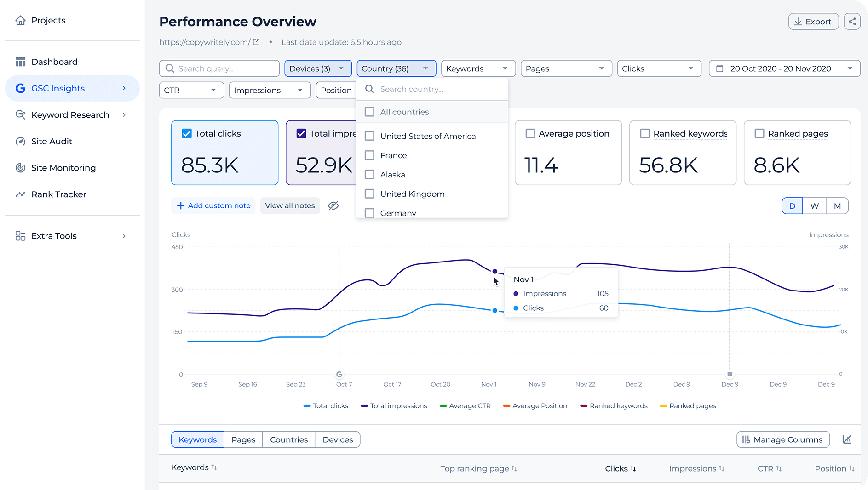Click the Google update marker on Oct 7
This screenshot has height=490, width=868.
339,375
